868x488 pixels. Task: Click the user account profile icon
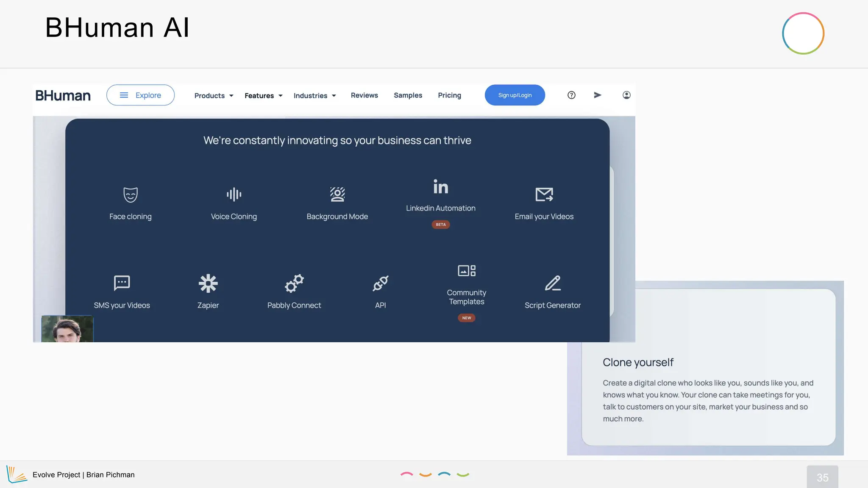pyautogui.click(x=626, y=95)
